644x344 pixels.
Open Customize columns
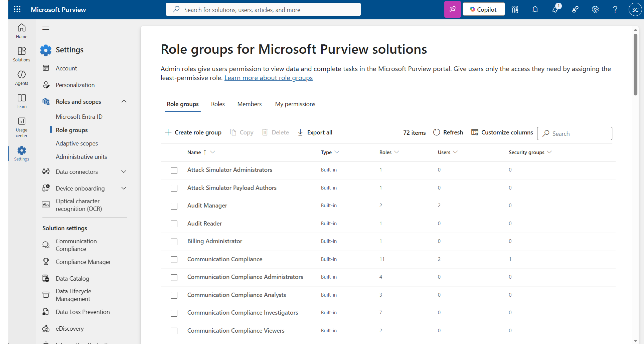[x=502, y=132]
